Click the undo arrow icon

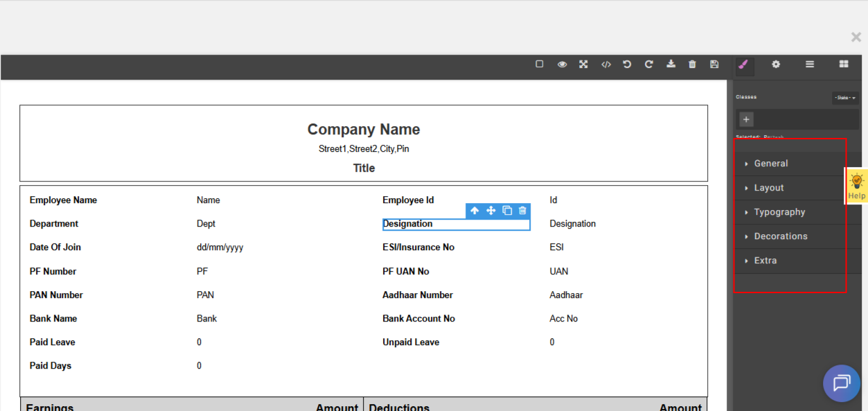(627, 64)
